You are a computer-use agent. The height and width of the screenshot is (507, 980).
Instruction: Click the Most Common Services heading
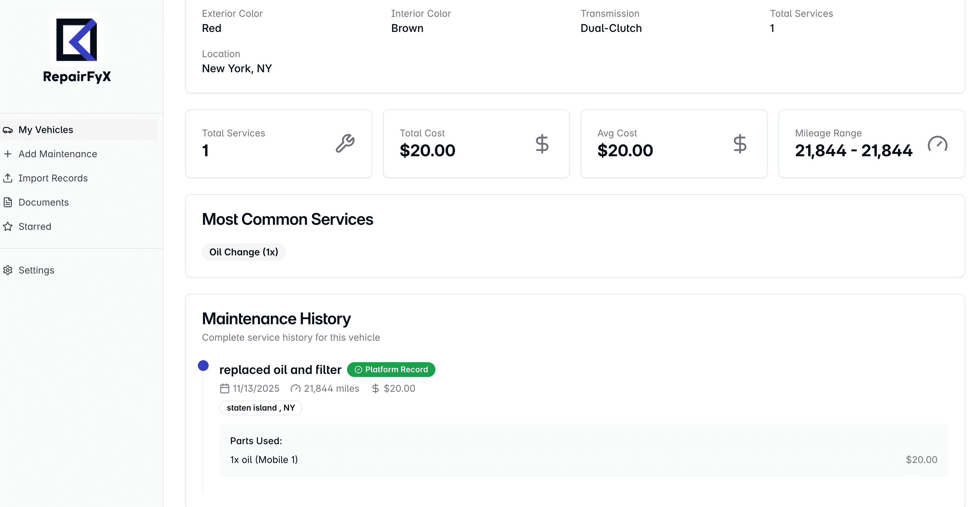288,219
